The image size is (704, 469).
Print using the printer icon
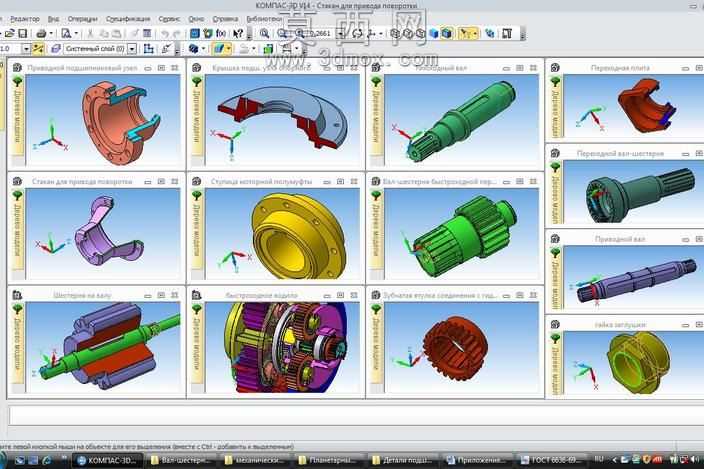(41, 33)
